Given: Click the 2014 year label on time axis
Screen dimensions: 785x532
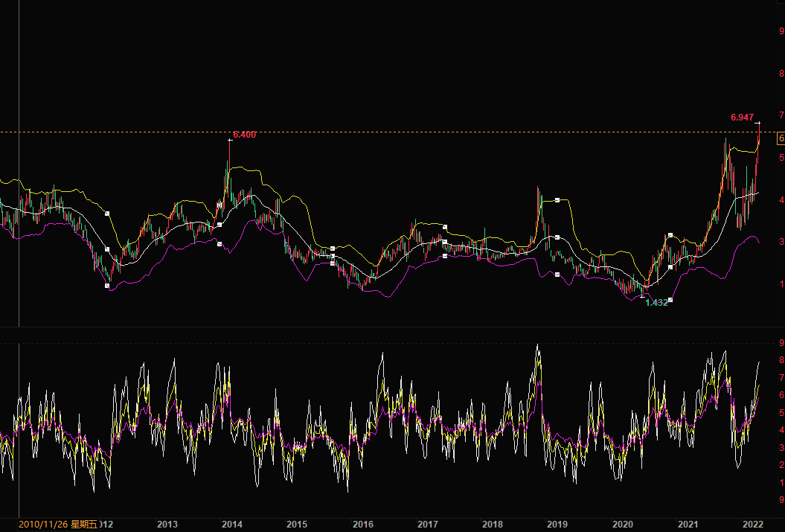Looking at the screenshot, I should 232,525.
